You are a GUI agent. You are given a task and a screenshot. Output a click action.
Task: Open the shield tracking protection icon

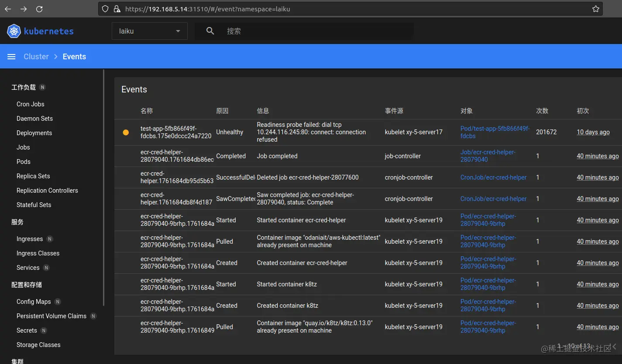[105, 9]
